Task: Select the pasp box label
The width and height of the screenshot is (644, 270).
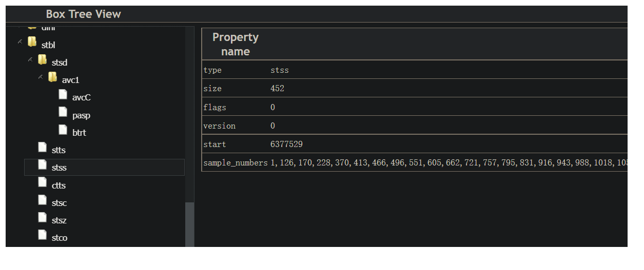Action: 81,115
